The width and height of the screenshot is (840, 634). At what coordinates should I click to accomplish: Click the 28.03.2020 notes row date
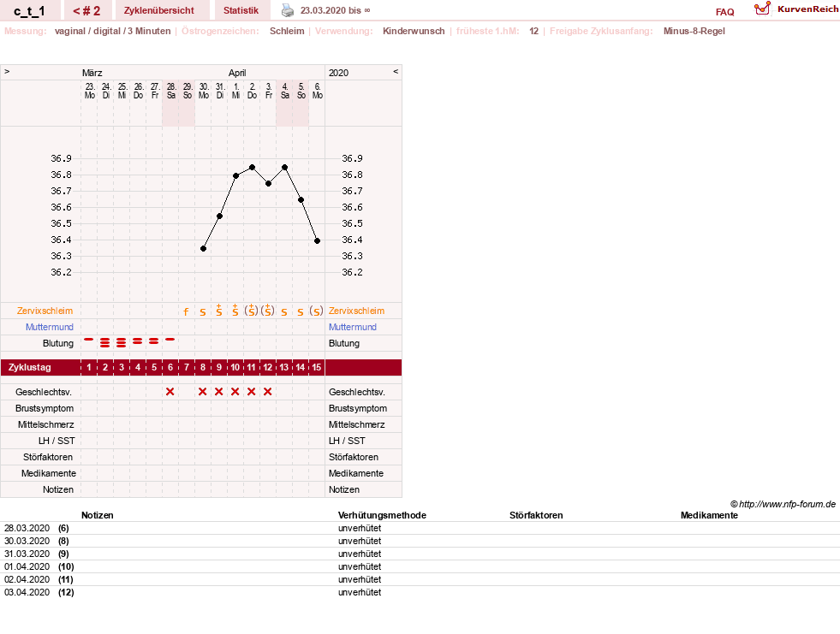pyautogui.click(x=27, y=528)
